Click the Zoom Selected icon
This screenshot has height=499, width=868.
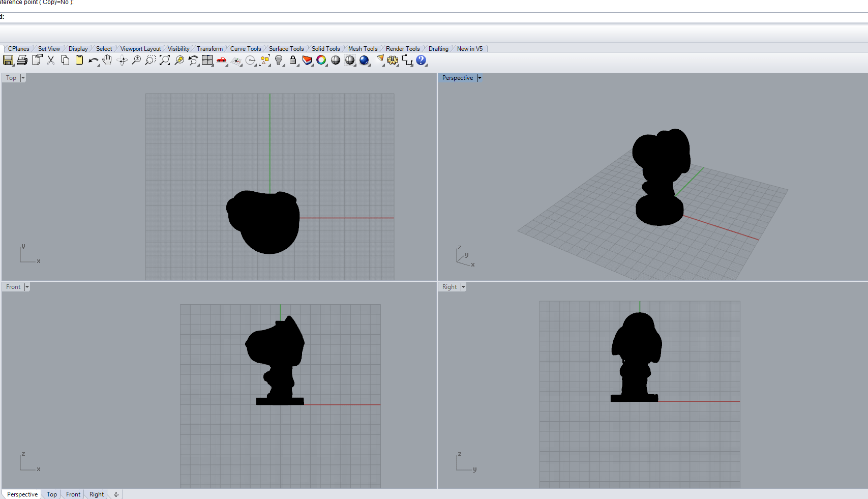tap(179, 60)
